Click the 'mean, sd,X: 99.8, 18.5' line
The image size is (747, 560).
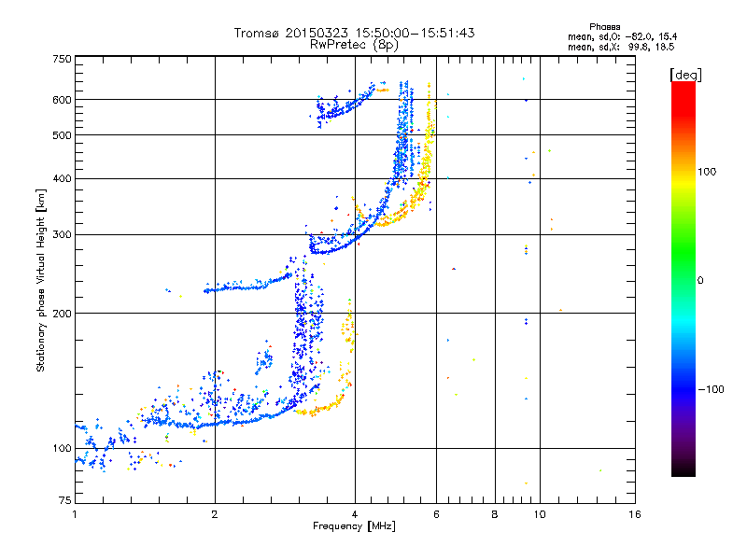click(x=621, y=47)
